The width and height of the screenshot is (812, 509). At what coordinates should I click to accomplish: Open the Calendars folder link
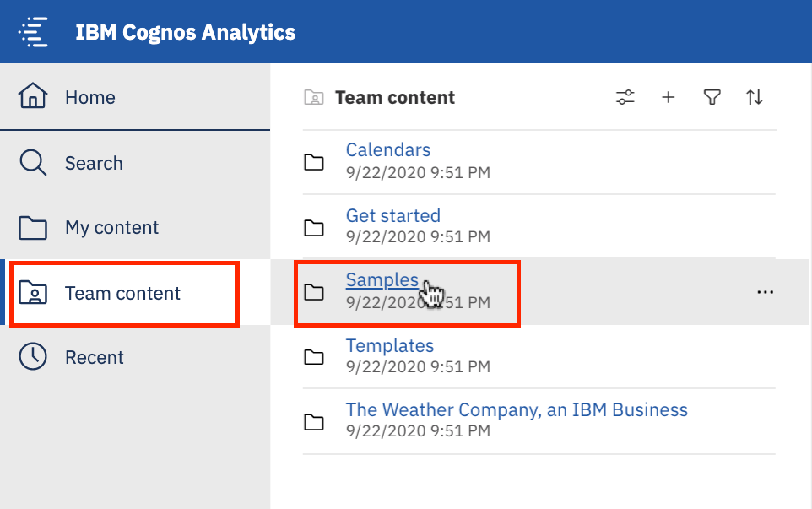pyautogui.click(x=388, y=149)
